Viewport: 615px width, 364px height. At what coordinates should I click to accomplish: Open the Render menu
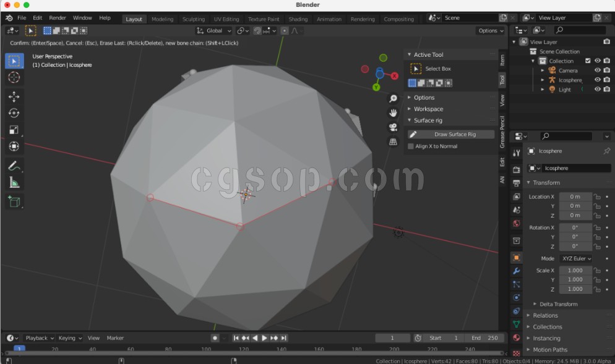[58, 18]
